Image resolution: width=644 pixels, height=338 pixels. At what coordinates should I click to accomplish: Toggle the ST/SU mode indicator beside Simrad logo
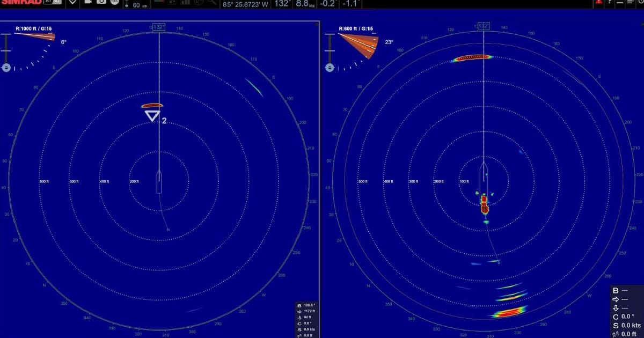click(52, 2)
